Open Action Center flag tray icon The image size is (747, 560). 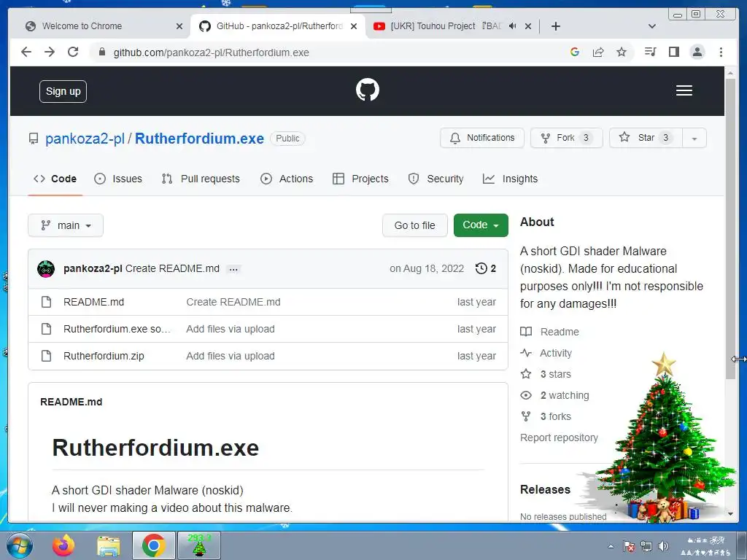click(628, 546)
